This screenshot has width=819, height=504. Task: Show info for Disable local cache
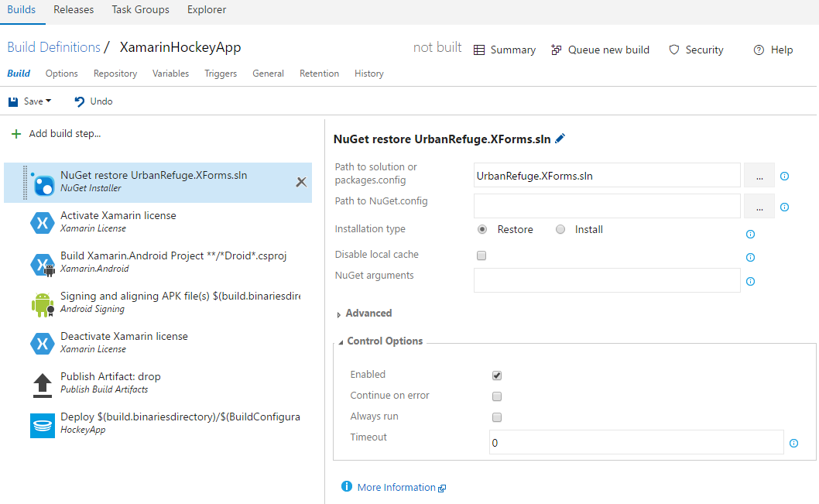click(751, 257)
